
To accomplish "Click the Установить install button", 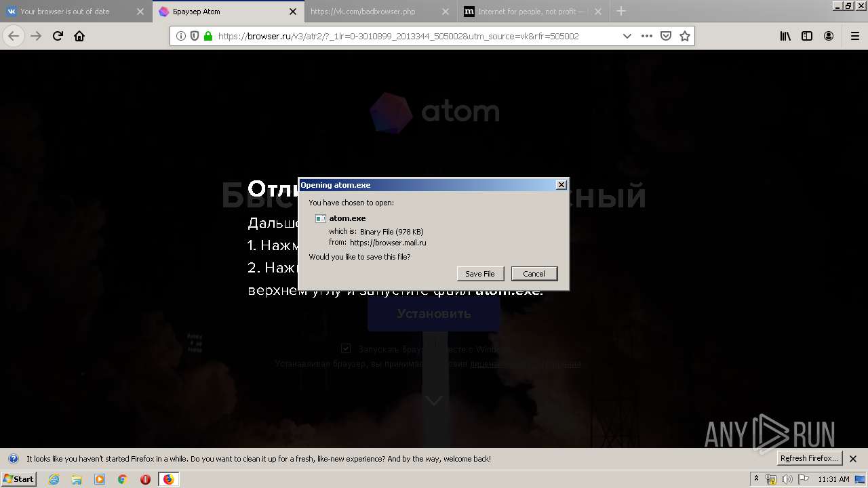I will pyautogui.click(x=434, y=314).
